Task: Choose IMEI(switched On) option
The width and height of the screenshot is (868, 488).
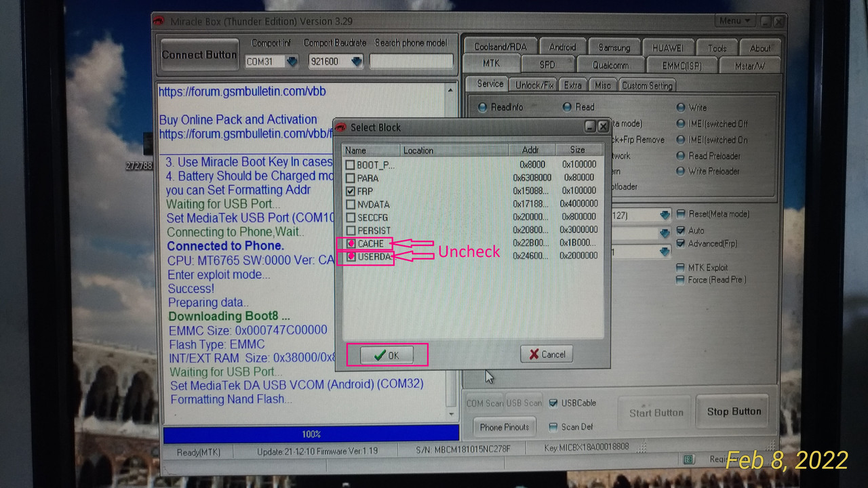Action: tap(681, 140)
